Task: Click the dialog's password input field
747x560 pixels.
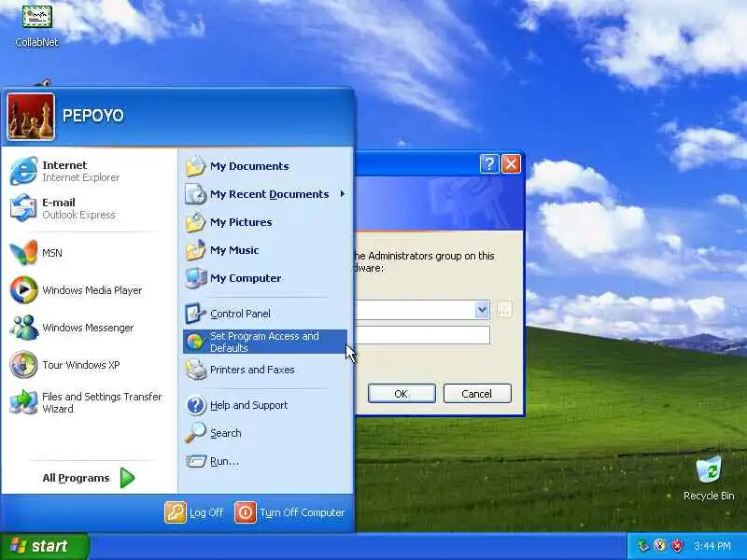Action: [x=423, y=335]
